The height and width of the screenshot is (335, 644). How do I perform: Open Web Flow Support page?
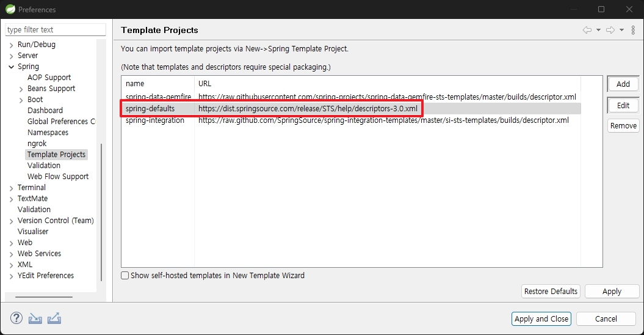pyautogui.click(x=58, y=177)
